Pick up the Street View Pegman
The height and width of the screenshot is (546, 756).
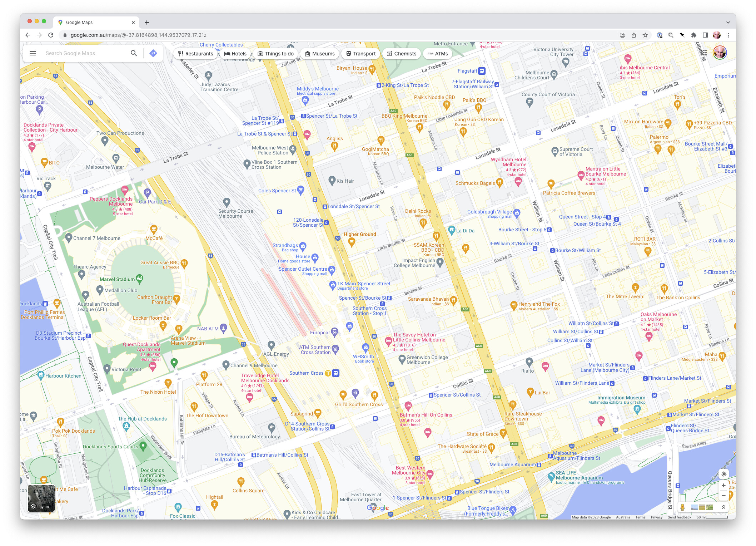tap(682, 507)
